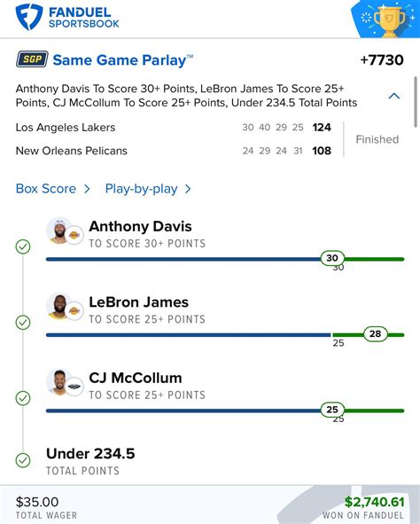This screenshot has height=524, width=420.
Task: Expand the Play-by-play arrow
Action: [x=188, y=189]
